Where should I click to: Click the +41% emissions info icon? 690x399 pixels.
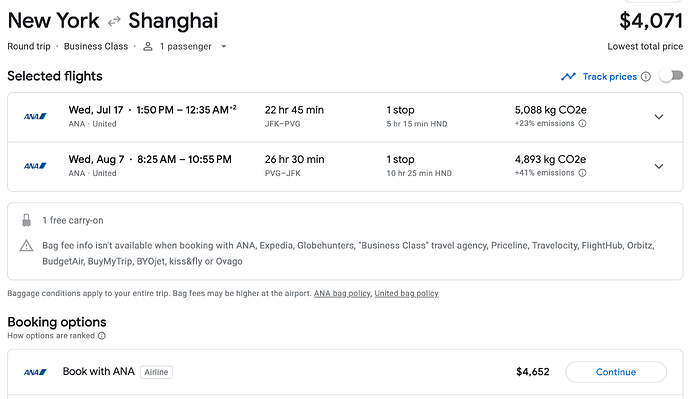pos(582,173)
